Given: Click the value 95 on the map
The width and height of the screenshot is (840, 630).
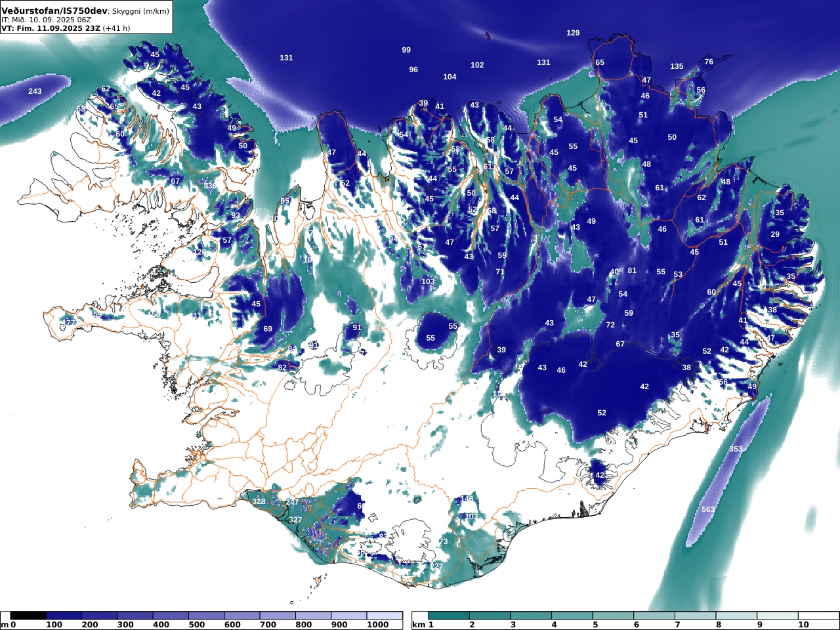Looking at the screenshot, I should click(285, 201).
